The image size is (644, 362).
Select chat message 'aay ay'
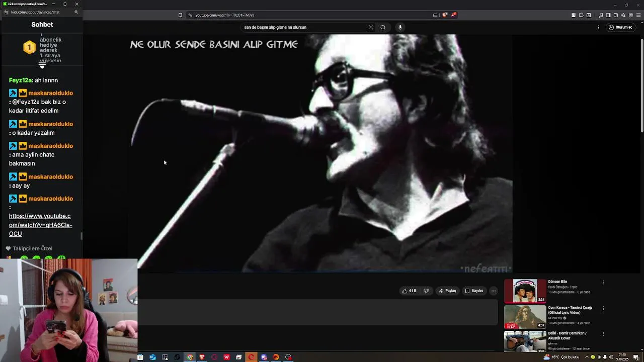(21, 186)
